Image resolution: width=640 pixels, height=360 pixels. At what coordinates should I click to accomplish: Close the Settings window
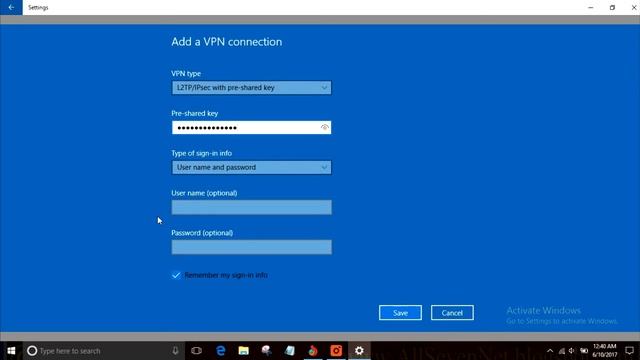click(x=633, y=7)
